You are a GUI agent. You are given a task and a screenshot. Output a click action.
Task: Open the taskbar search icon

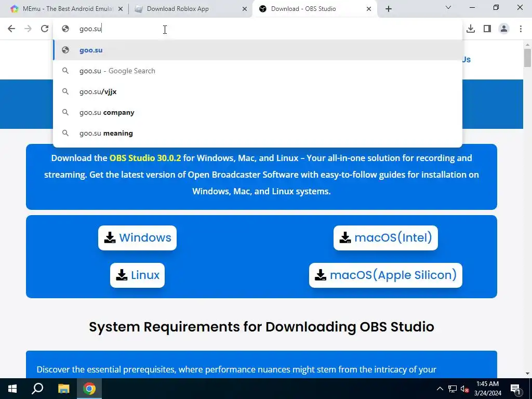click(x=37, y=389)
